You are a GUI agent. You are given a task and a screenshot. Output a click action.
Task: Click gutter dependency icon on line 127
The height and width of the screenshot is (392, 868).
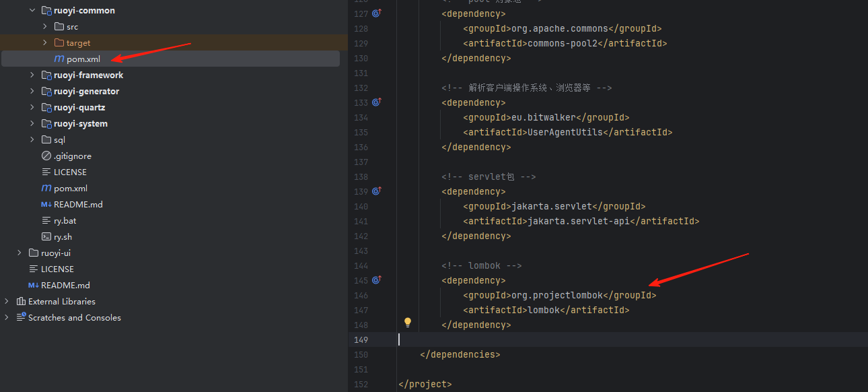[x=377, y=13]
